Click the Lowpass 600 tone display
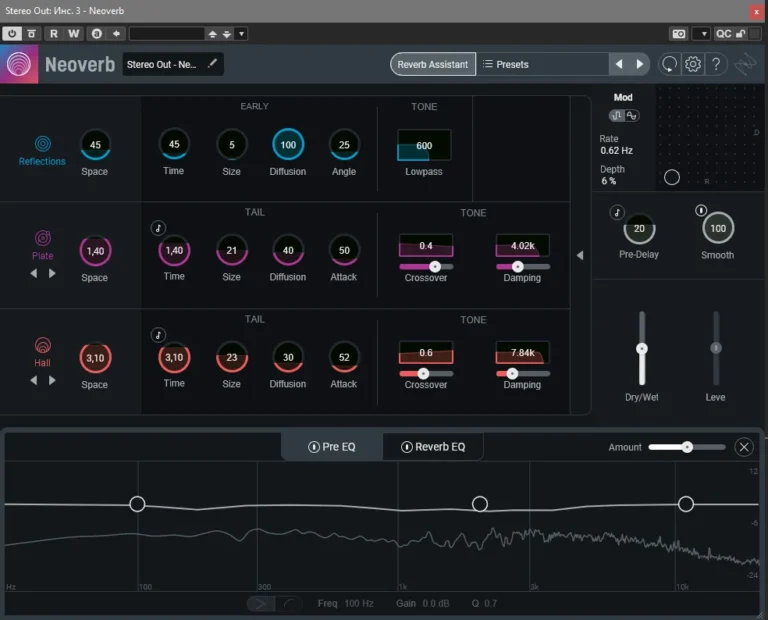This screenshot has height=620, width=768. coord(424,145)
